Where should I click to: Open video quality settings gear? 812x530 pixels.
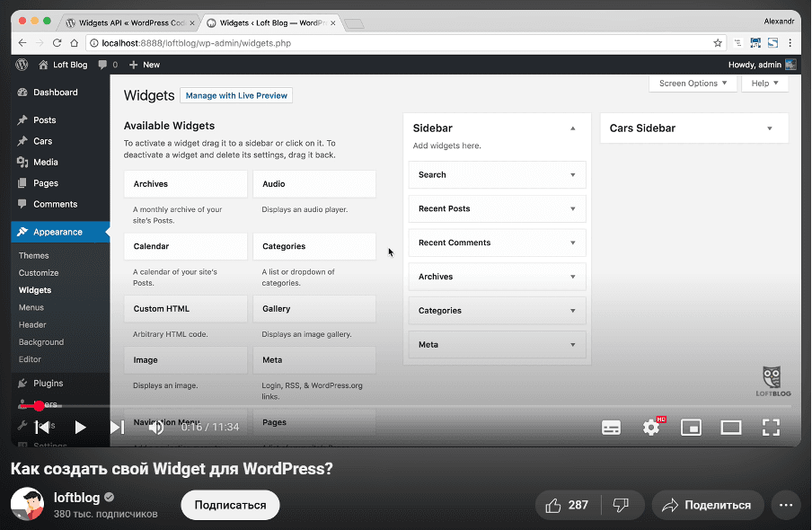pos(651,428)
